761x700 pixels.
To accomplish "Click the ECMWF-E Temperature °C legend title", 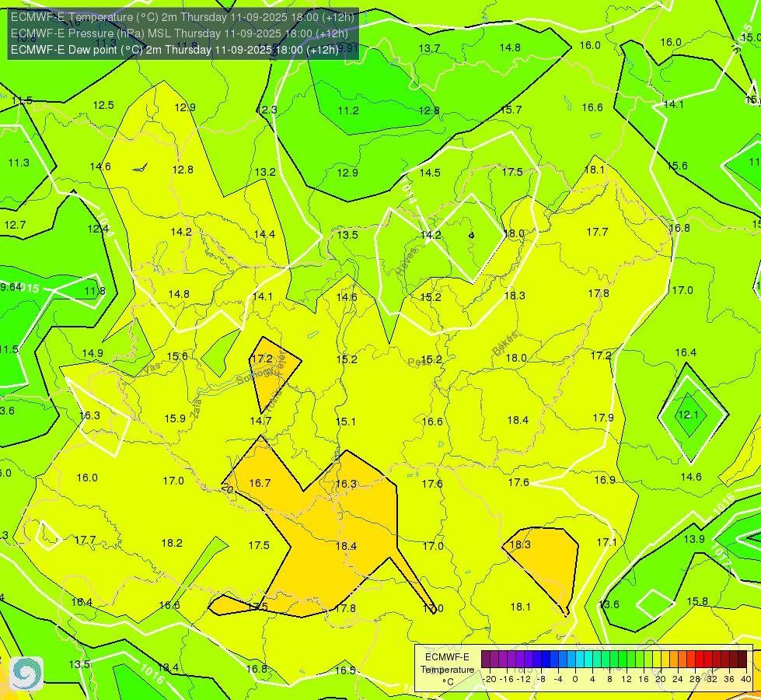I will pyautogui.click(x=447, y=670).
